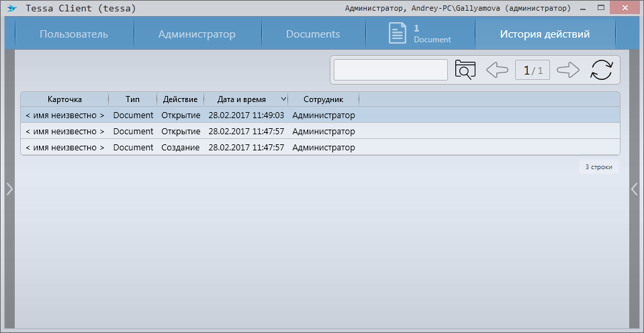
Task: Toggle sort arrow on Дата и время column
Action: pos(283,99)
